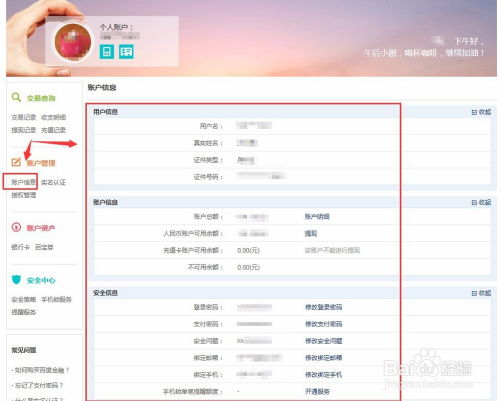This screenshot has height=401, width=500.
Task: Open the 银行卡 sidebar item
Action: [21, 247]
